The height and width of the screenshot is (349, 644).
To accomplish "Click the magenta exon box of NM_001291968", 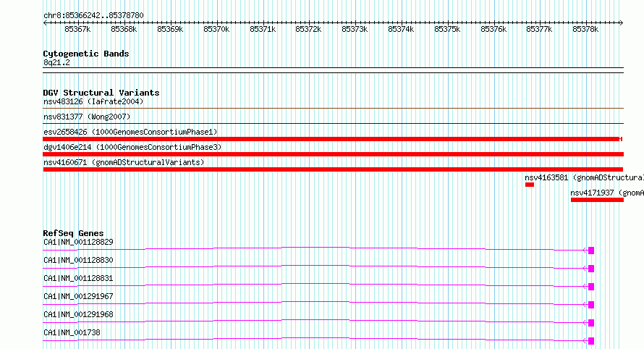I will pos(591,323).
